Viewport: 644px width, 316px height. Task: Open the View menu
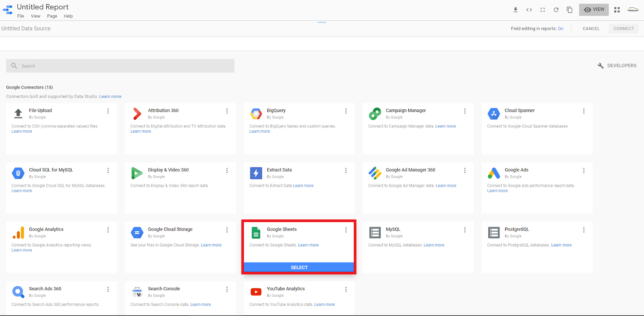pos(36,16)
